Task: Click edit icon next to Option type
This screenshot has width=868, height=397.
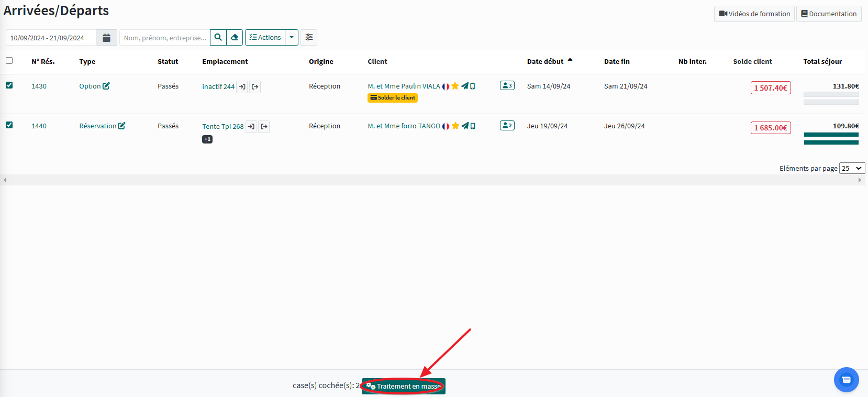Action: [106, 86]
